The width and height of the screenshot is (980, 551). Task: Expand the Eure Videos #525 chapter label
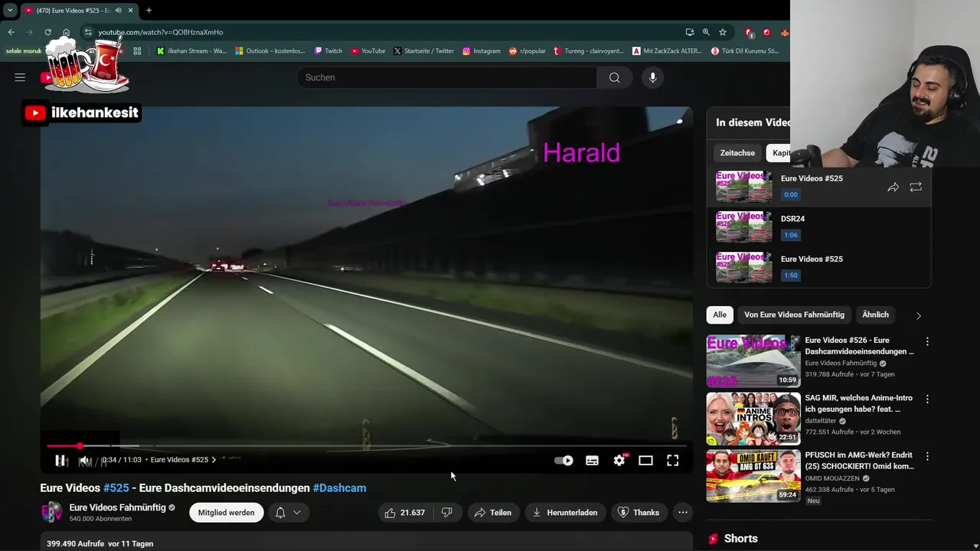tap(183, 460)
